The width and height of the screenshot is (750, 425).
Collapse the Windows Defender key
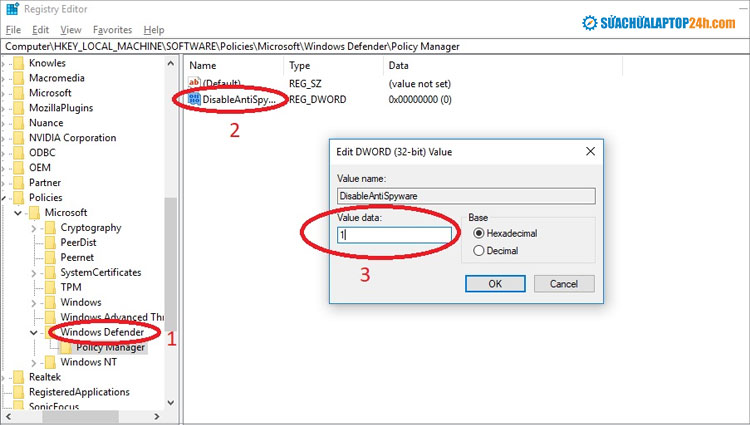tap(33, 332)
